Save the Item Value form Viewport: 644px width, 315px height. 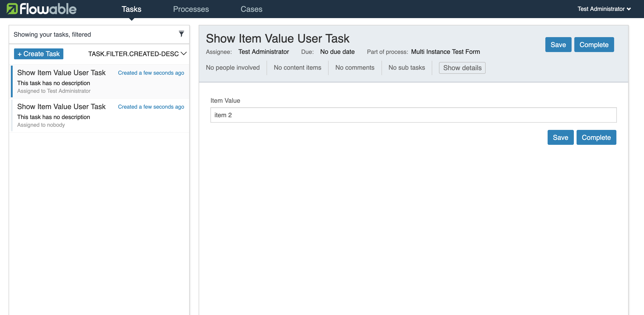[x=561, y=137]
